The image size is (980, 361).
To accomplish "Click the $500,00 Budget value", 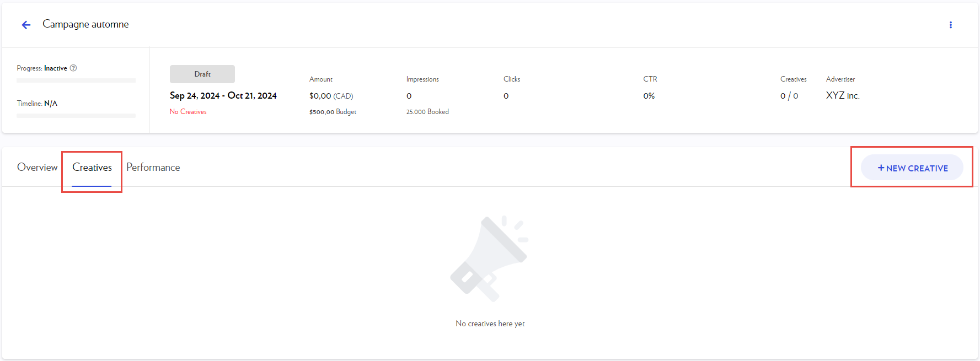I will pyautogui.click(x=333, y=112).
